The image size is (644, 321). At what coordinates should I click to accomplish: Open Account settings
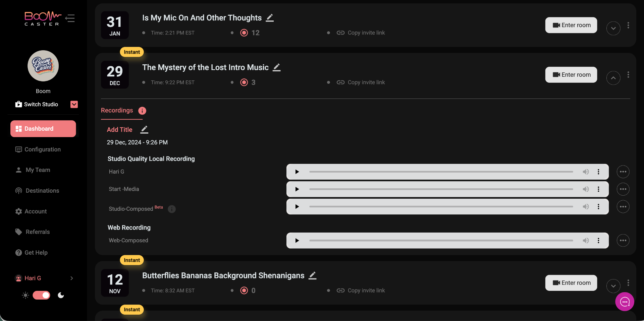click(x=31, y=211)
